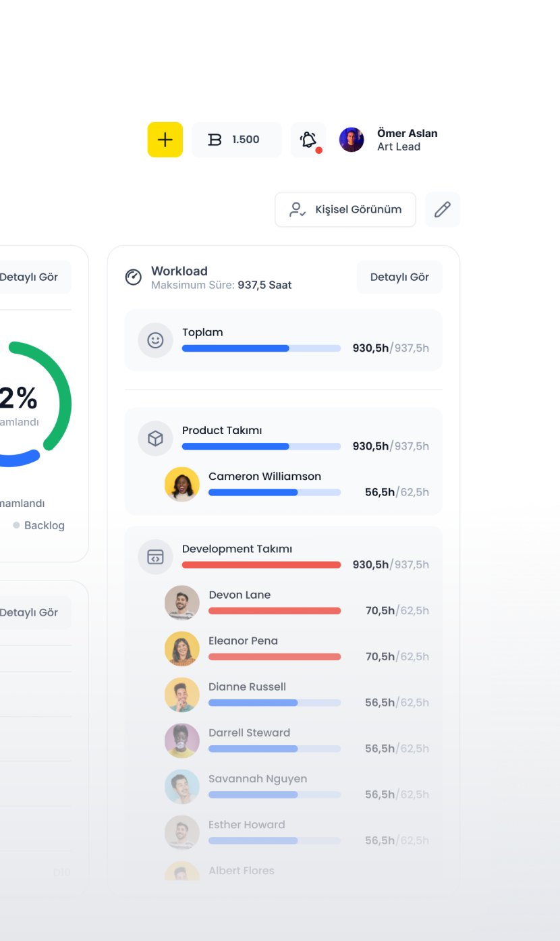
Task: Collapse the Development Takımı group
Action: tap(237, 549)
